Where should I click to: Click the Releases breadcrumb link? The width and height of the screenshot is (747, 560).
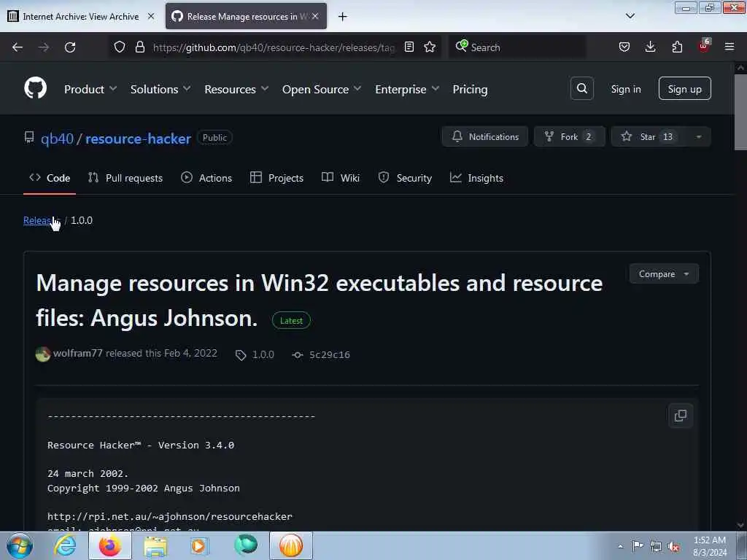pos(42,220)
